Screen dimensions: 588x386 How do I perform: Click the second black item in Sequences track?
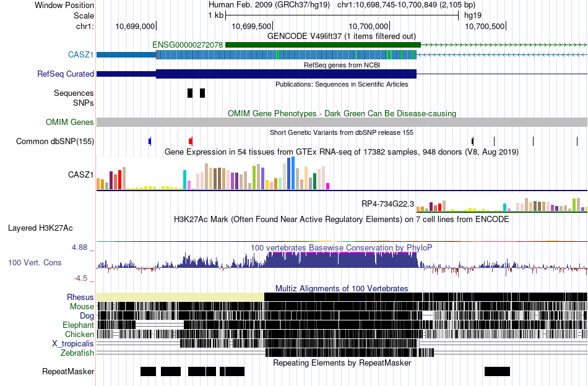pyautogui.click(x=202, y=93)
